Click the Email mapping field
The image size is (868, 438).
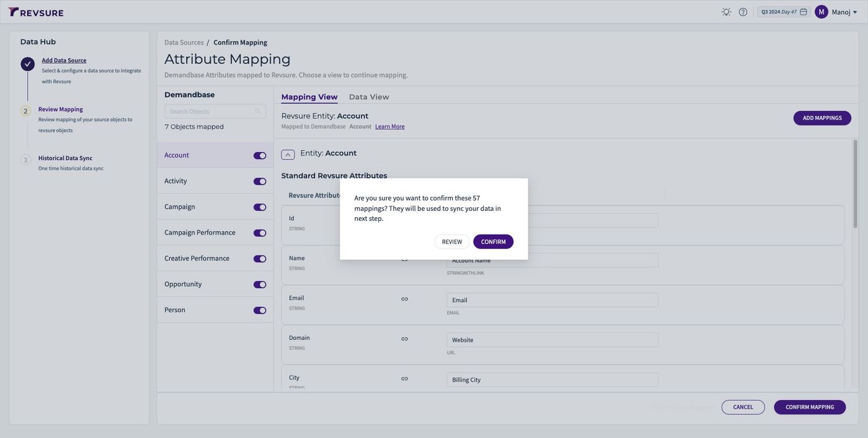[552, 300]
